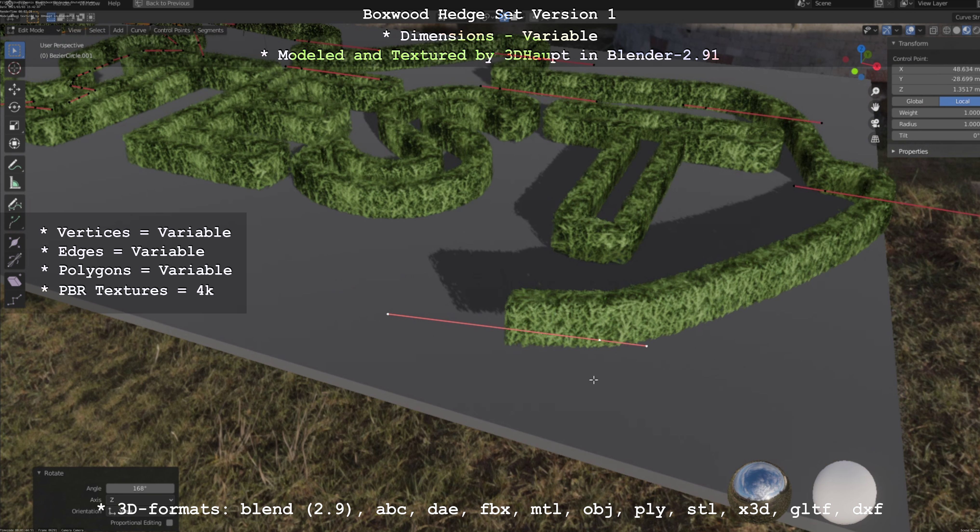Open the Edit Mode dropdown
The image size is (980, 532).
point(33,30)
